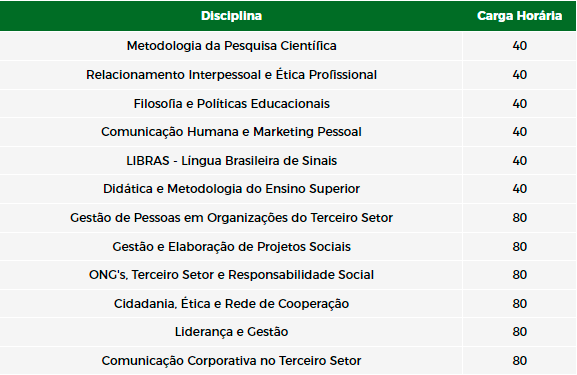Screen dimensions: 577x375
Task: Select Didática e Metodologia do Ensino Superior
Action: click(231, 189)
